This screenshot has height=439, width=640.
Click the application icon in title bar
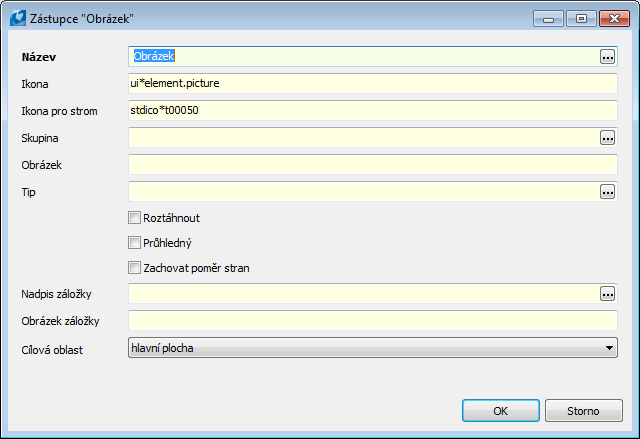(x=17, y=16)
